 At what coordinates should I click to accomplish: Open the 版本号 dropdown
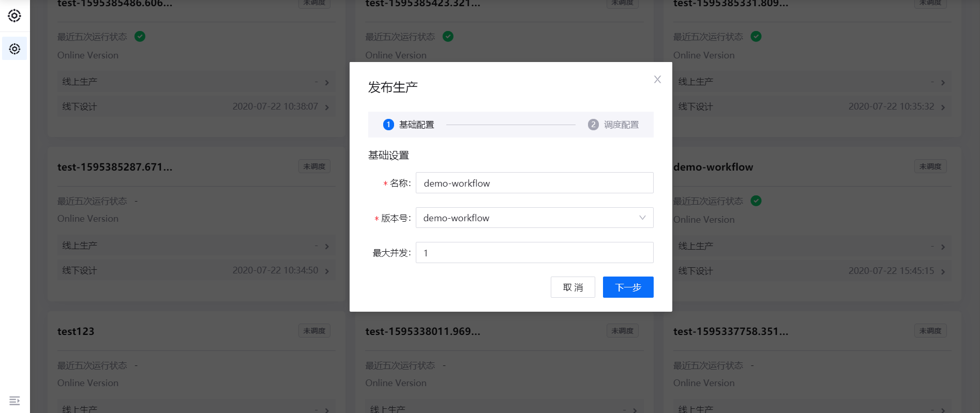coord(534,218)
